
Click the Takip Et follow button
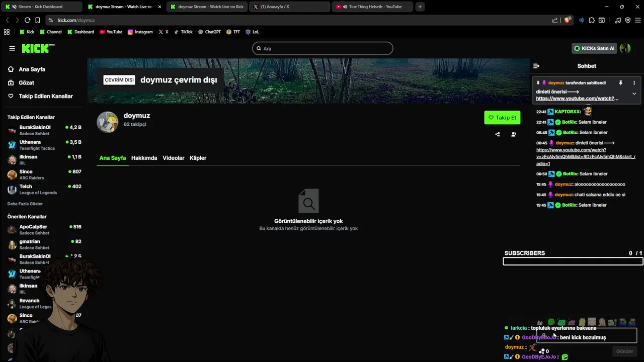click(502, 118)
